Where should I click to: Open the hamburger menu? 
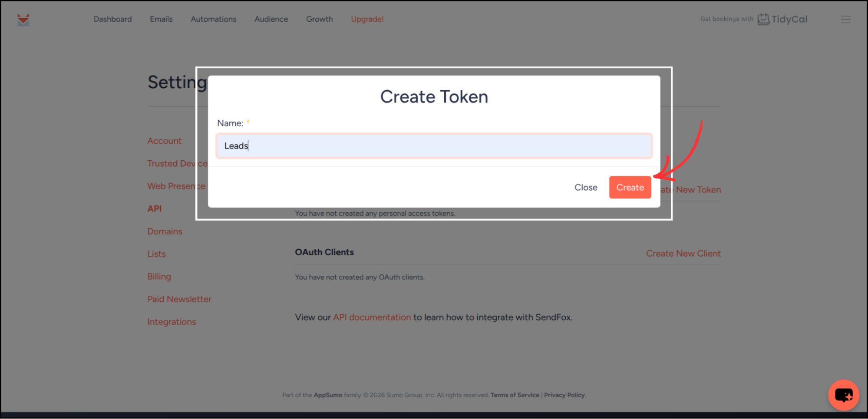click(x=845, y=19)
